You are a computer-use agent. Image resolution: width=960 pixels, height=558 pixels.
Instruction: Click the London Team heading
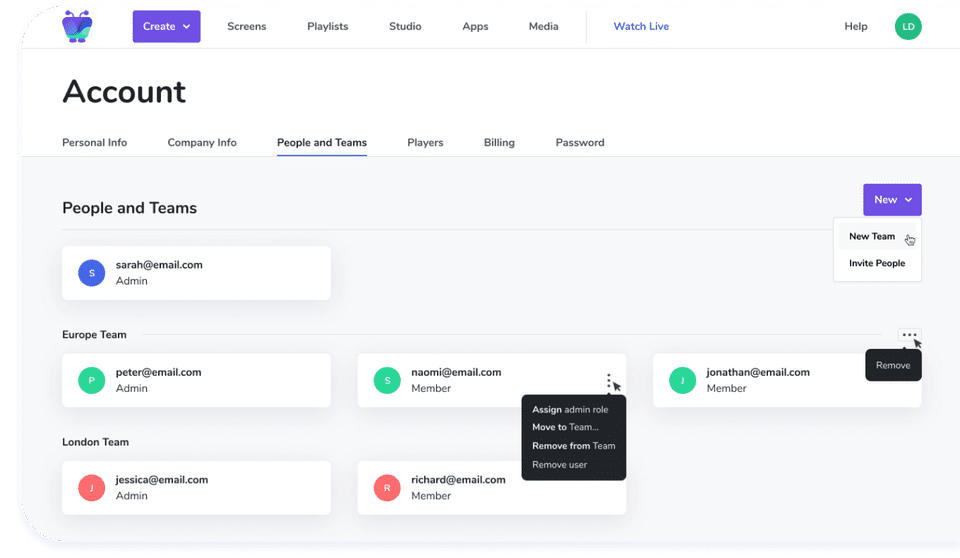96,442
